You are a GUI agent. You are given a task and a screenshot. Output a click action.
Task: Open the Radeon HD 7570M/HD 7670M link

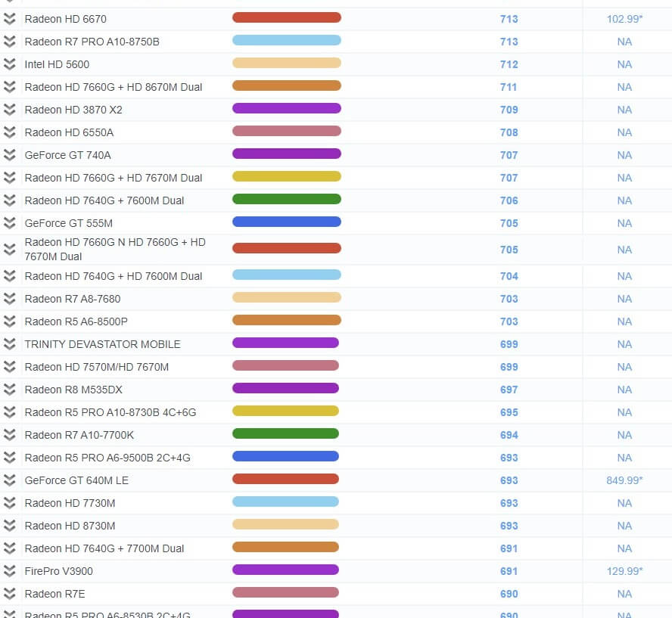click(x=96, y=367)
